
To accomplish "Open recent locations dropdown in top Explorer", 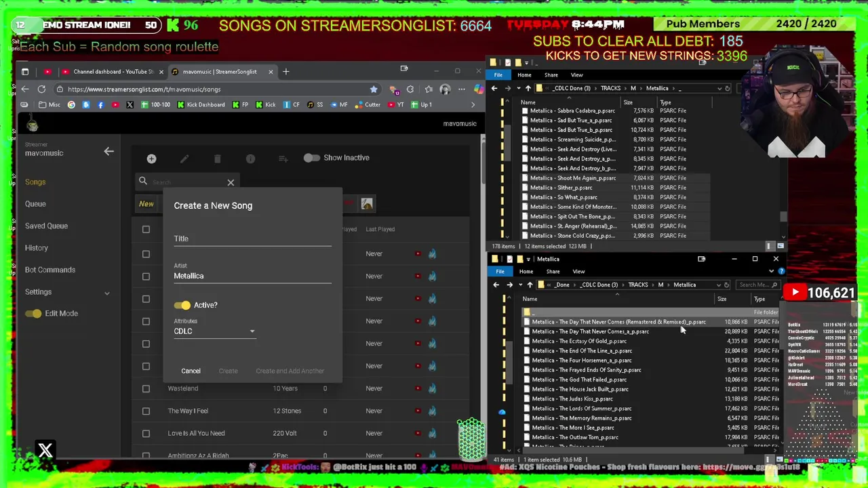I will point(519,88).
